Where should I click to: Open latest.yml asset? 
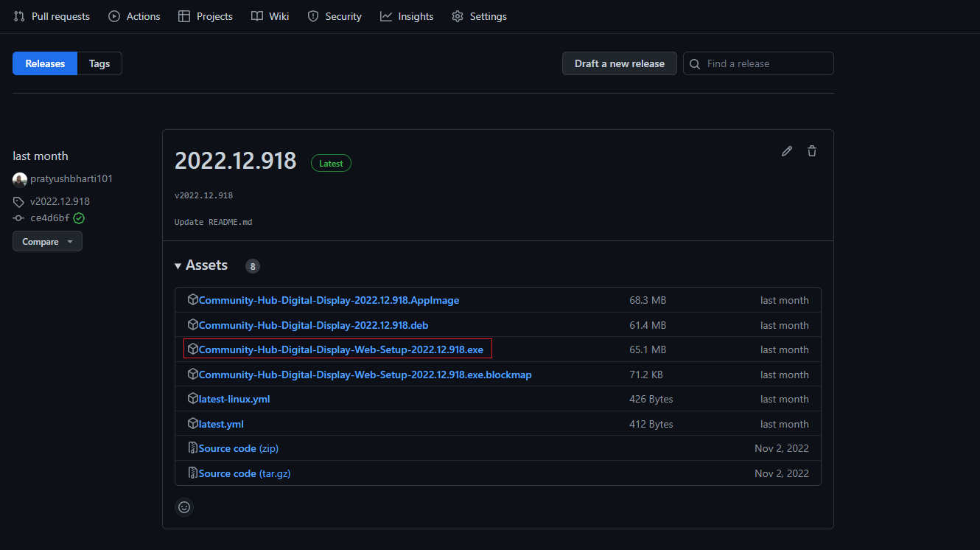point(221,424)
